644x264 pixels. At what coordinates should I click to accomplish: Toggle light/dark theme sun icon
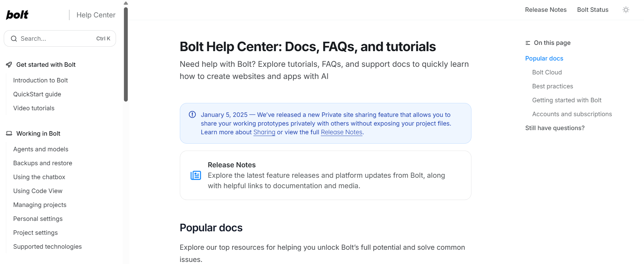pos(626,10)
